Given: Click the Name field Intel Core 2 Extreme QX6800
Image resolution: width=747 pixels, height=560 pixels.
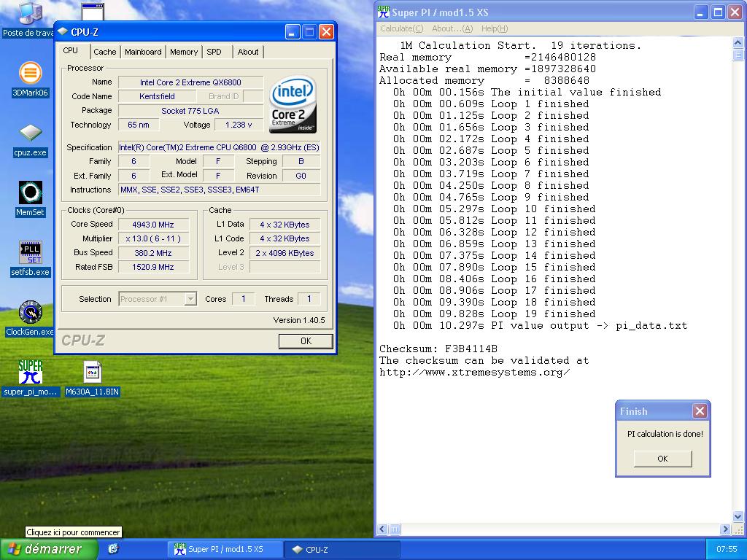Looking at the screenshot, I should [x=190, y=82].
